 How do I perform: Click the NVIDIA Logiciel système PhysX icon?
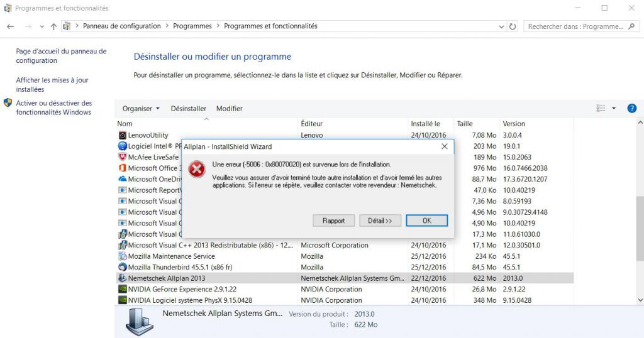[123, 300]
